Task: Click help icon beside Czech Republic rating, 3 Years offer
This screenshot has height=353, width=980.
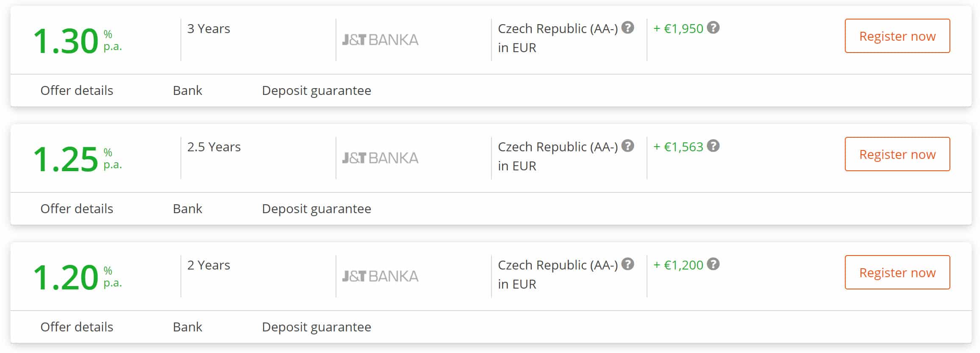Action: click(x=627, y=28)
